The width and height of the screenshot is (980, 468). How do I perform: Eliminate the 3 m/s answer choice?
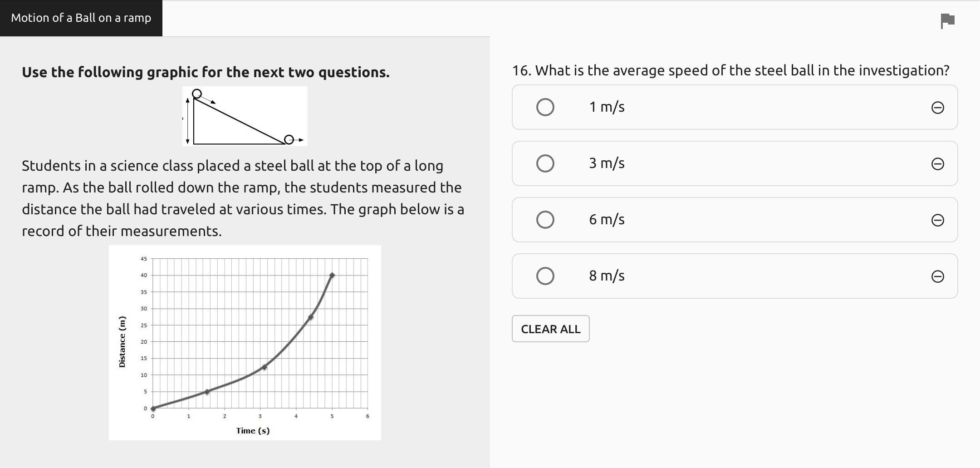[937, 164]
